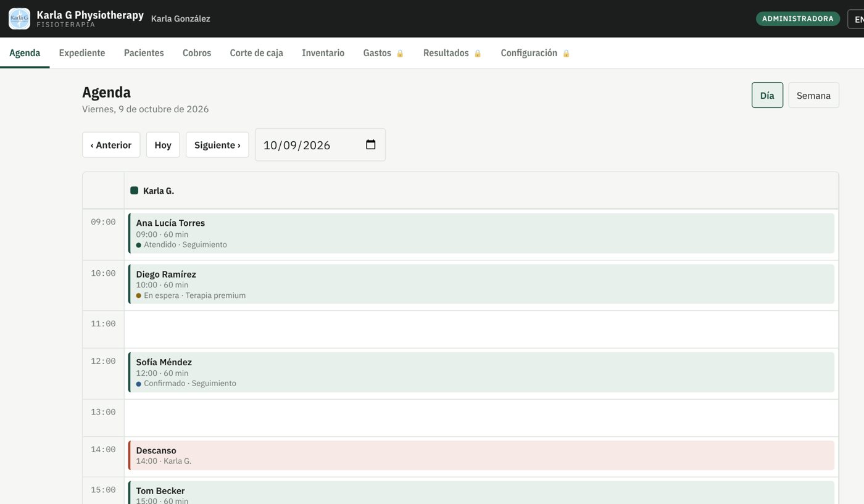The image size is (864, 504).
Task: Click the Karla González user name
Action: [180, 19]
